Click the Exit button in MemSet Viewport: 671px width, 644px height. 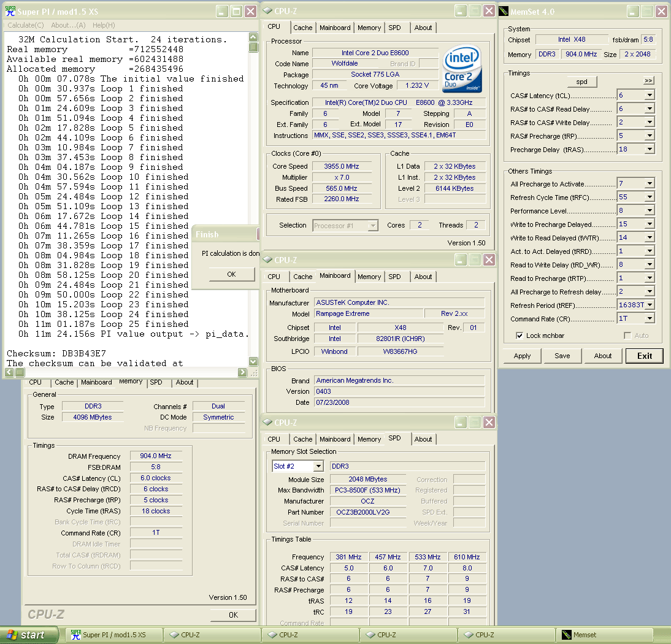click(645, 356)
